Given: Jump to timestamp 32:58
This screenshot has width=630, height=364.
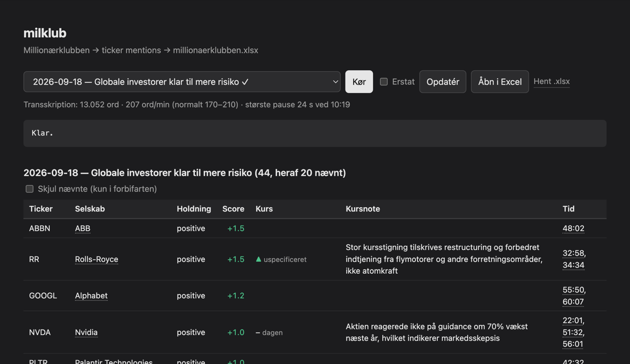Looking at the screenshot, I should 573,253.
